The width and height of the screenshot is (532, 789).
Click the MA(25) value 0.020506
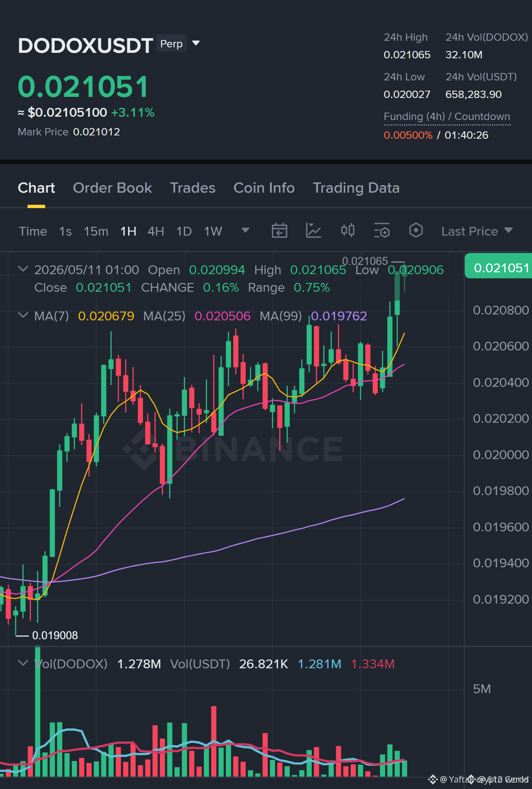(x=222, y=316)
